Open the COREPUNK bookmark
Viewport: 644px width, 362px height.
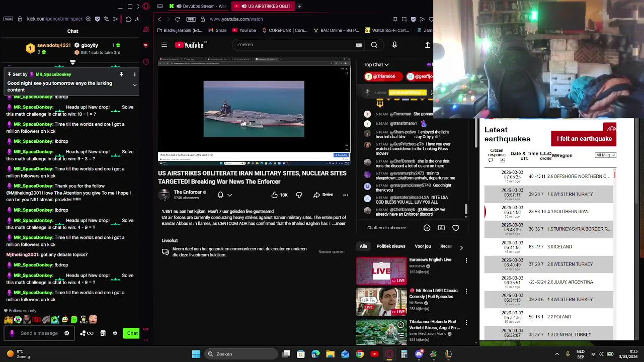[x=284, y=30]
